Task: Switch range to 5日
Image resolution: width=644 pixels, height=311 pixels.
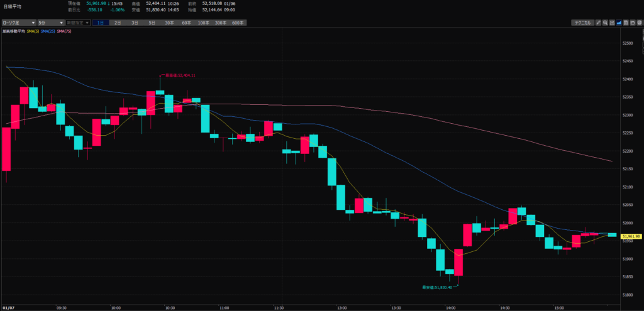Action: 152,23
